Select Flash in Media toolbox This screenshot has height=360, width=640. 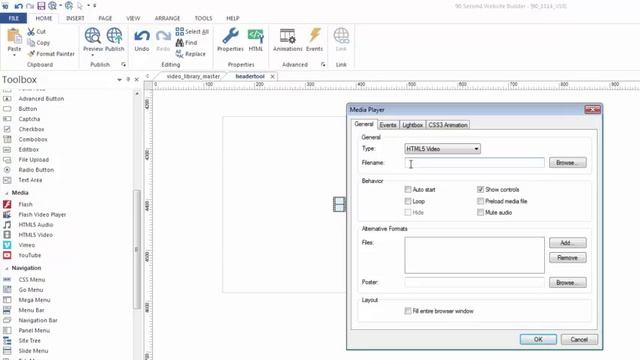[x=25, y=204]
